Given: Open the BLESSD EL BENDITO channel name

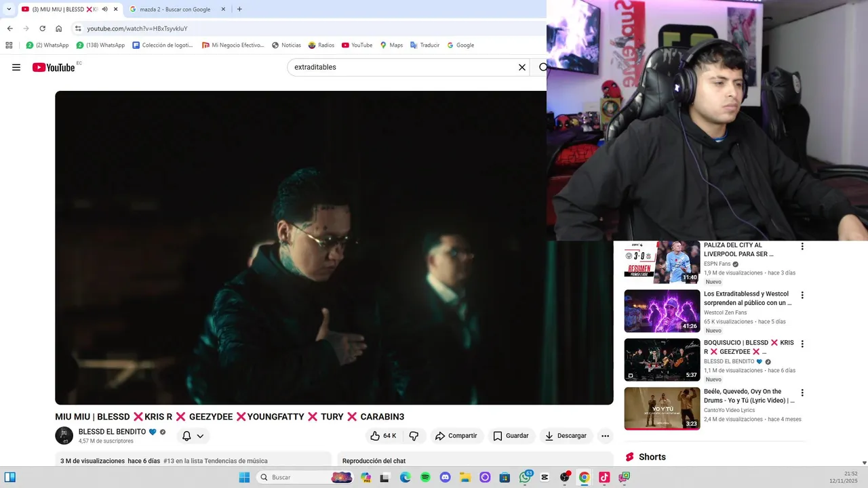Looking at the screenshot, I should (112, 432).
